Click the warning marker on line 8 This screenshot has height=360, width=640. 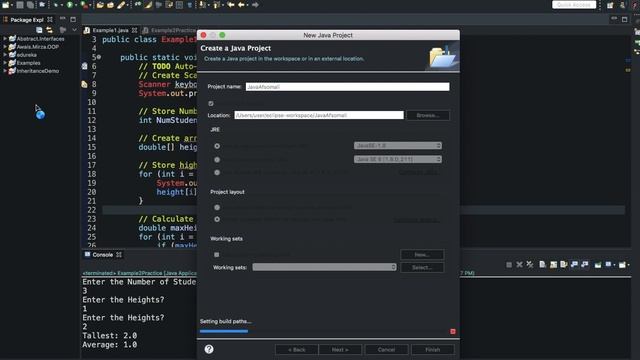[x=84, y=84]
